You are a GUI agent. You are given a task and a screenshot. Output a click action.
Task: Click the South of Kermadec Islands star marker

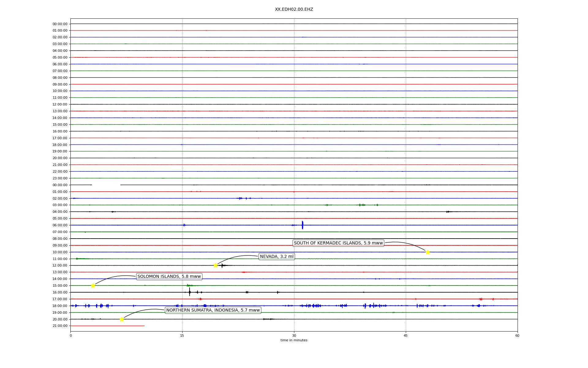coord(428,252)
